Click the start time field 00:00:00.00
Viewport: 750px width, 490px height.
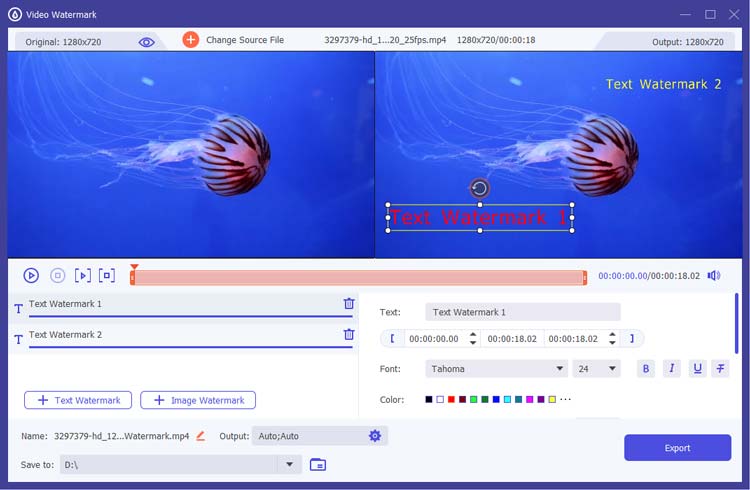434,339
